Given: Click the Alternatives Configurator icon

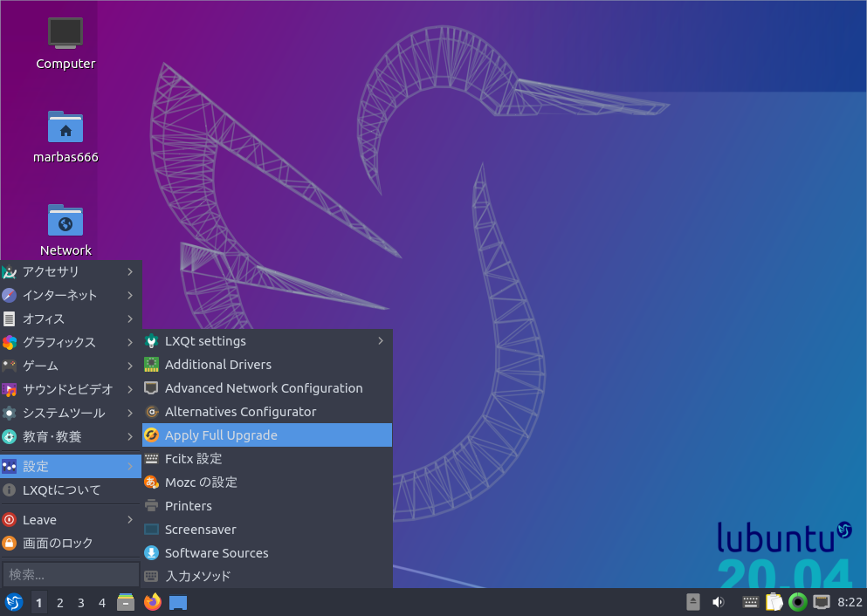Looking at the screenshot, I should click(152, 412).
